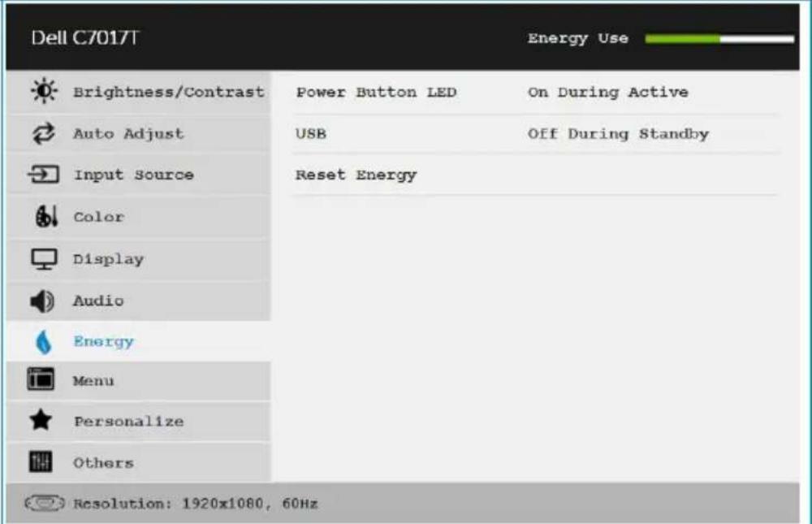This screenshot has width=812, height=524.
Task: Open the Personalize menu
Action: [139, 422]
